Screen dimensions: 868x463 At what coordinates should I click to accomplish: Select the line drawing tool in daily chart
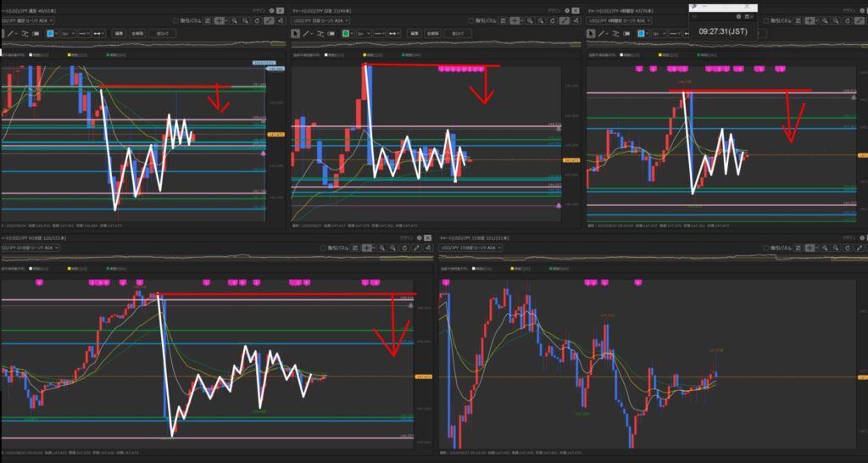coord(306,33)
